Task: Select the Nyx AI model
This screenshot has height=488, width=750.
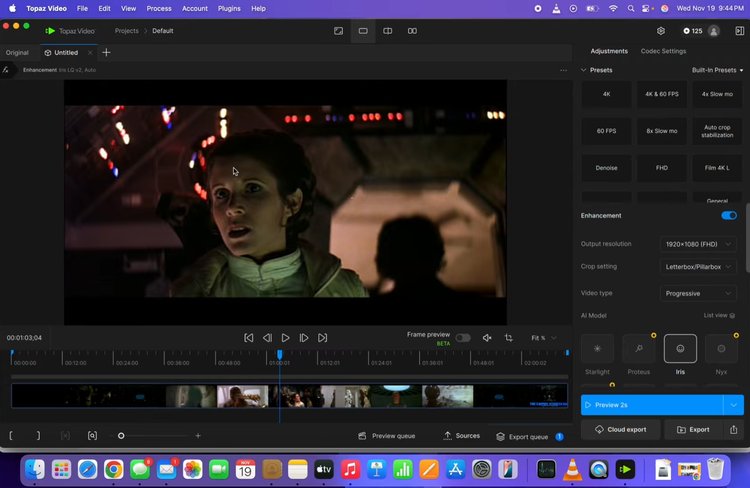Action: click(x=721, y=349)
